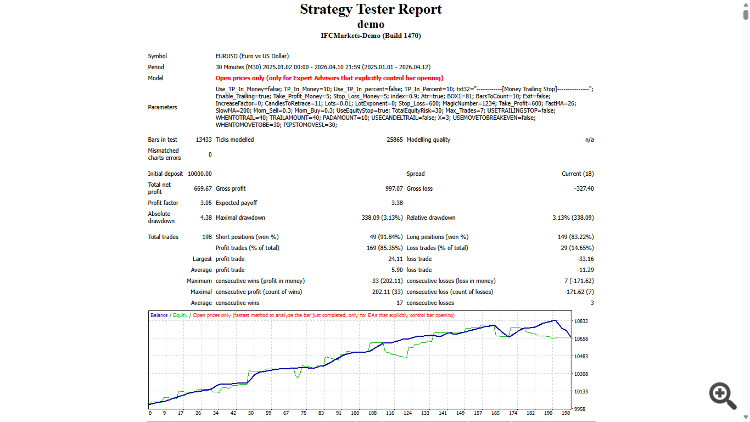
Task: Click the 'Profit factor' label
Action: coord(163,203)
